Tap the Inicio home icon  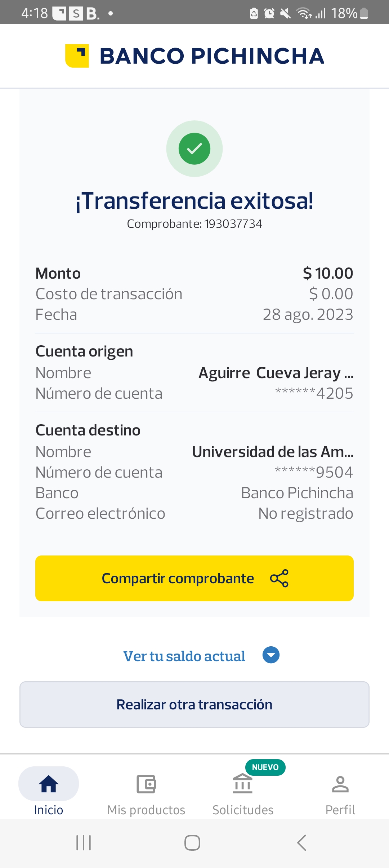click(x=49, y=784)
